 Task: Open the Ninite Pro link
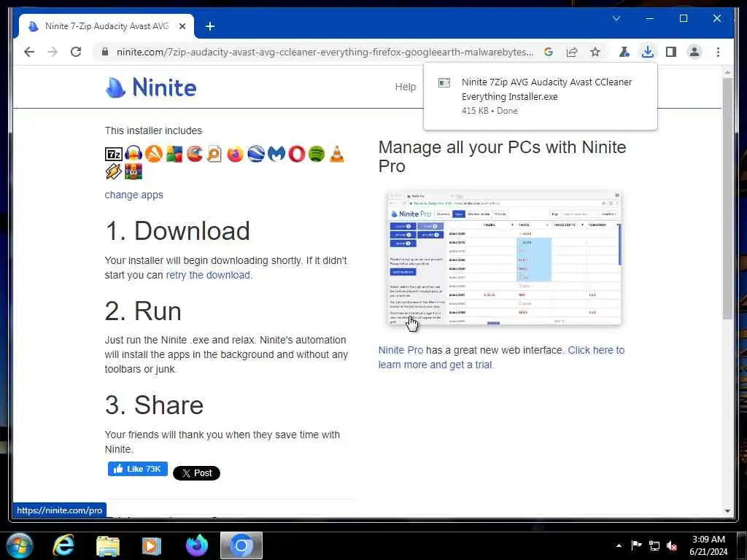[x=400, y=350]
